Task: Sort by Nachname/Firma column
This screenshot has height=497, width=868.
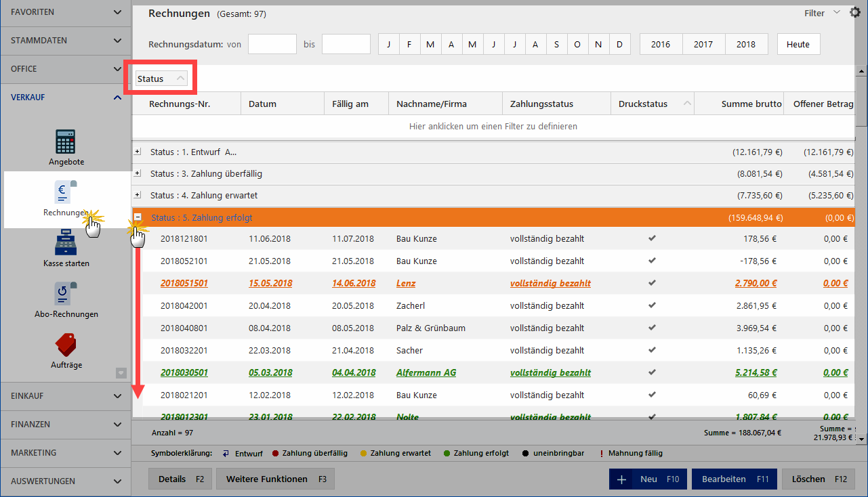Action: point(445,104)
